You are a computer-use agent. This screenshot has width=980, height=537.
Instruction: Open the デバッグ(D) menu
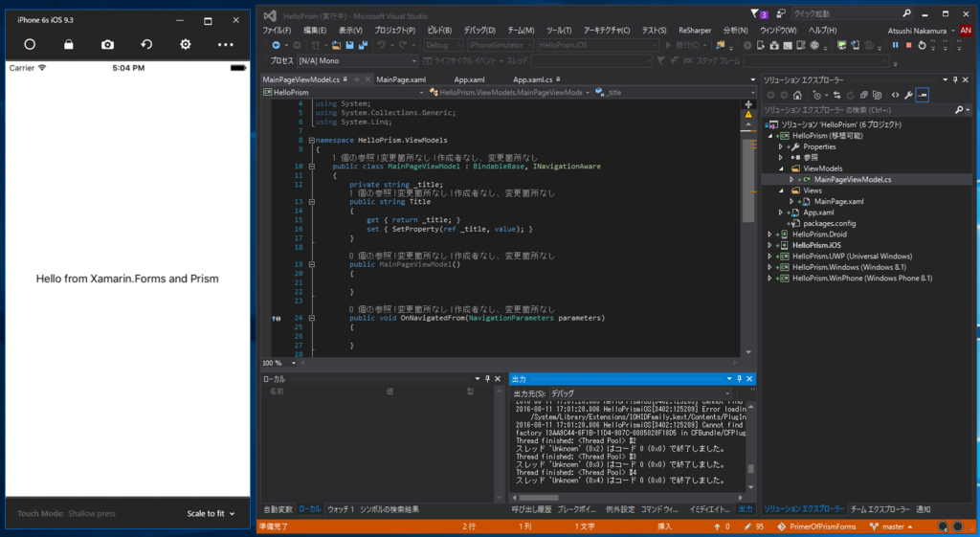coord(479,30)
